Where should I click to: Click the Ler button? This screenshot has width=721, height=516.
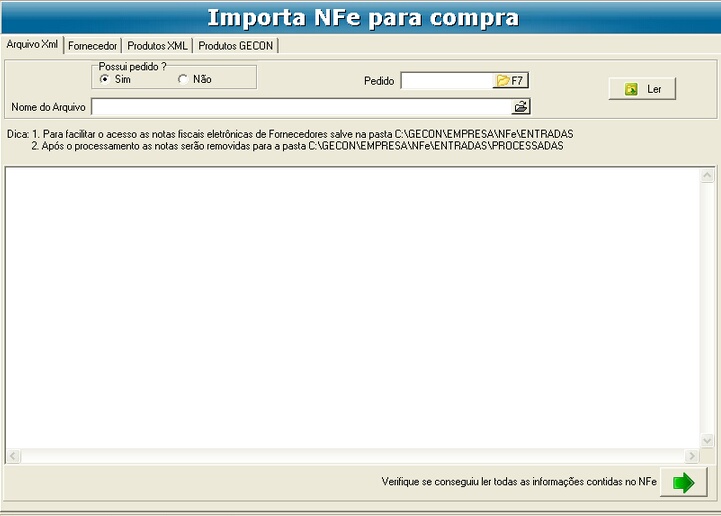pyautogui.click(x=642, y=89)
